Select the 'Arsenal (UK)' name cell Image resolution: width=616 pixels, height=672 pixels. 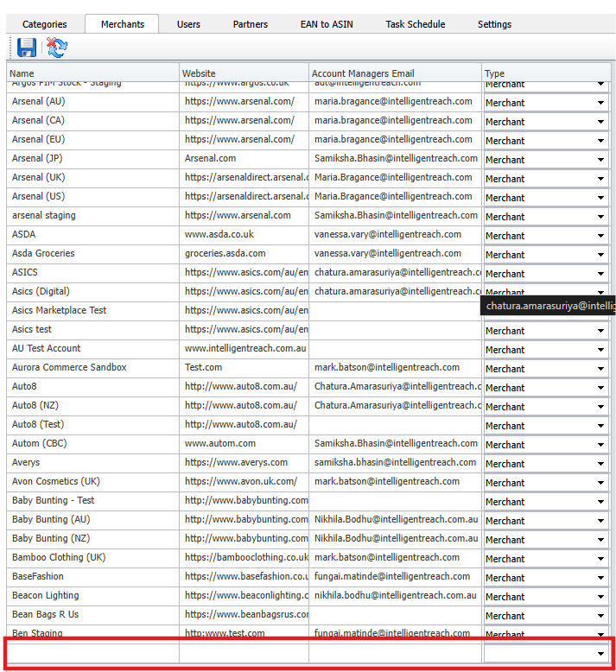tap(92, 177)
